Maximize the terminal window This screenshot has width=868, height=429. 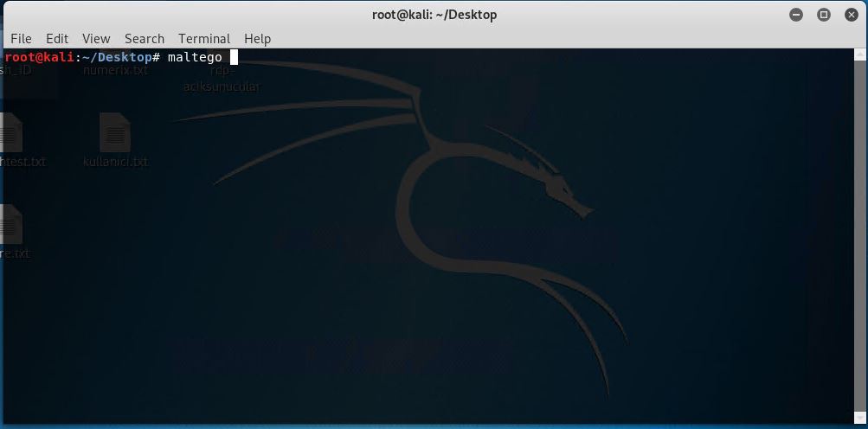pos(824,15)
